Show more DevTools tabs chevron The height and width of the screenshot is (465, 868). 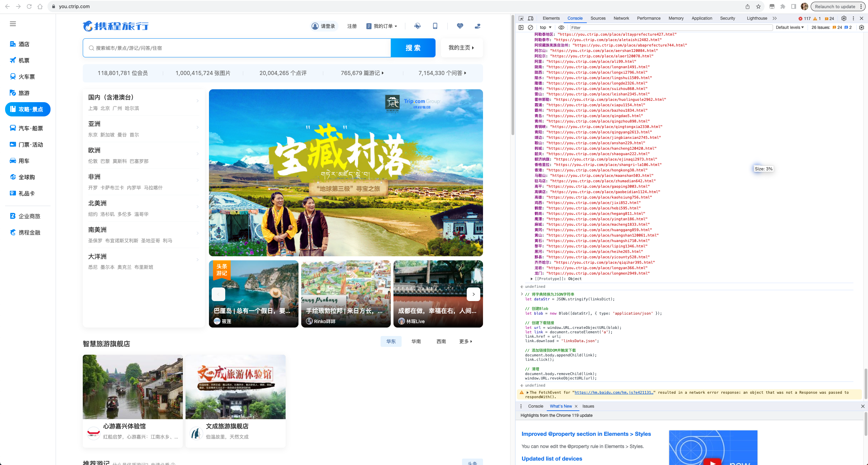tap(775, 18)
